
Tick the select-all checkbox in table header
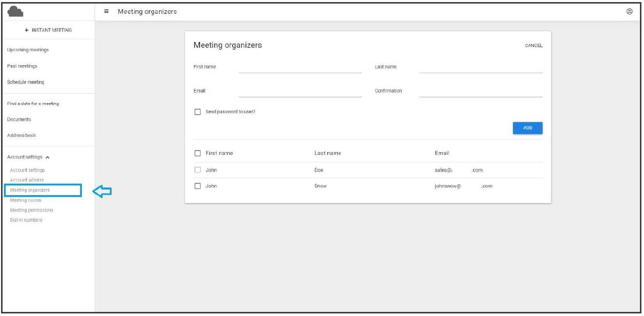(x=197, y=153)
